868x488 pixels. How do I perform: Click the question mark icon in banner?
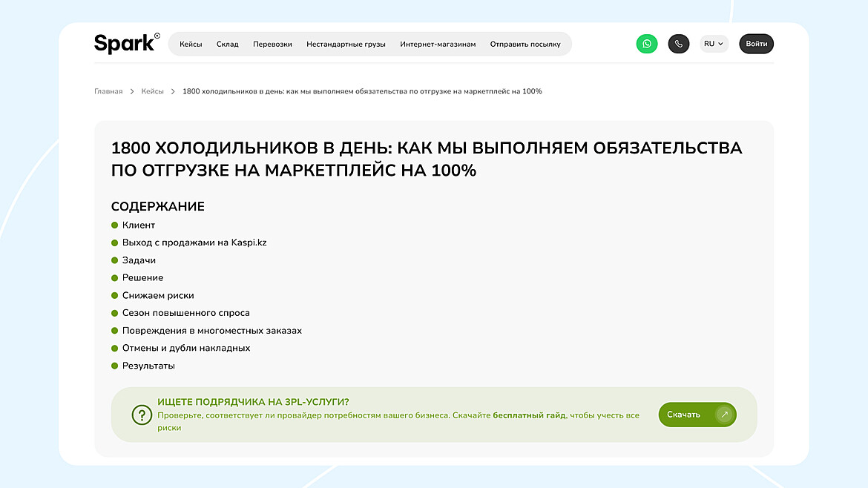(142, 415)
